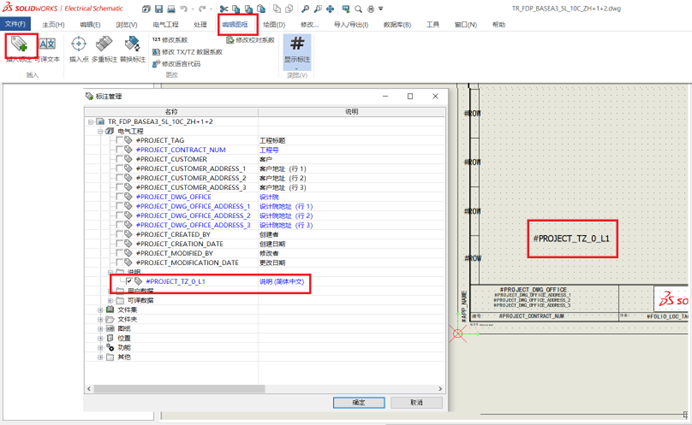
Task: Click the Paste clipboard icon
Action: 261,9
